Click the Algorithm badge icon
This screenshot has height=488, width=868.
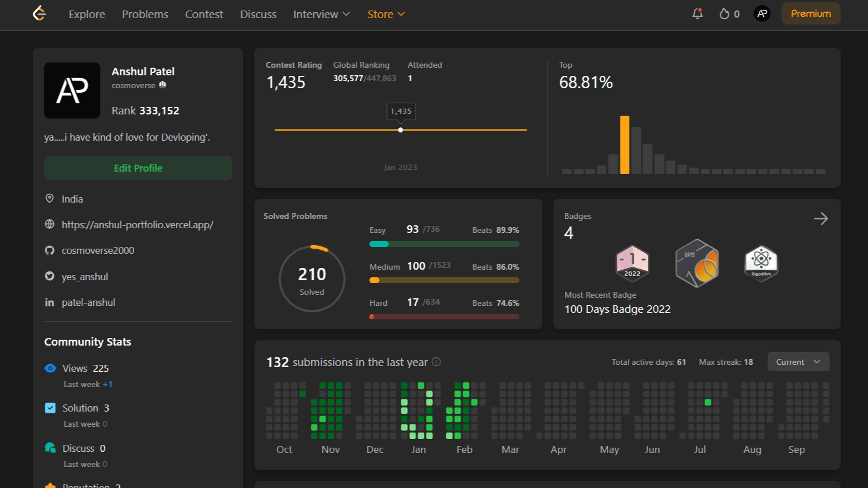pyautogui.click(x=761, y=263)
